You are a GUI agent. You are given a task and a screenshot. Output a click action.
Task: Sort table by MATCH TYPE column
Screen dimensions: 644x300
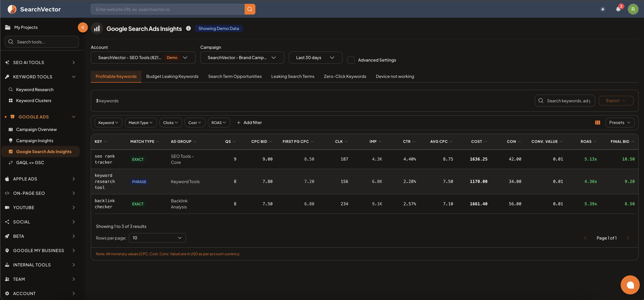145,141
